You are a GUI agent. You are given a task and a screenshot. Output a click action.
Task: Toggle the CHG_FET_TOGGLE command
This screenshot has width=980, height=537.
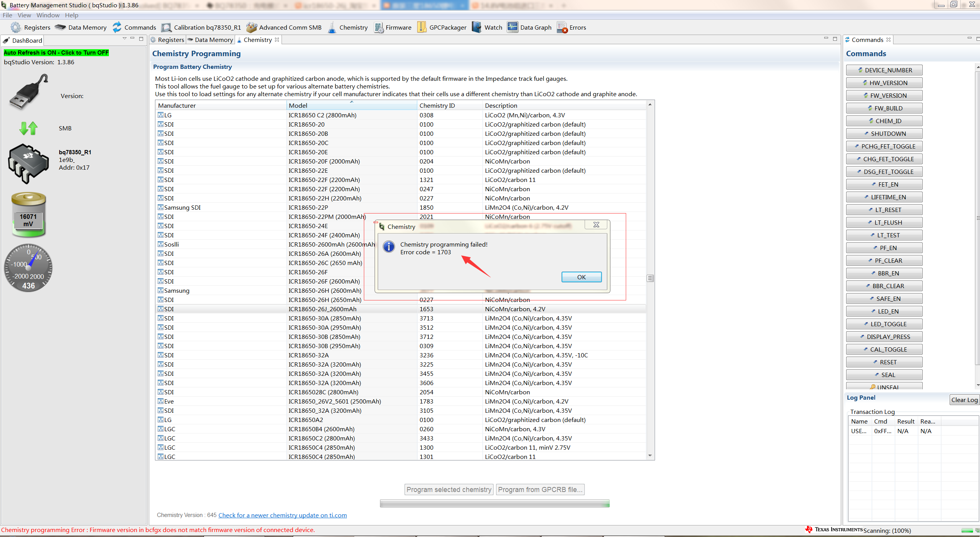tap(884, 159)
